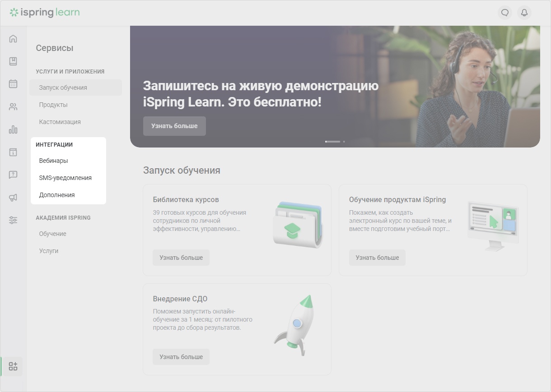The height and width of the screenshot is (392, 551).
Task: Open the notifications bell icon
Action: tap(524, 13)
